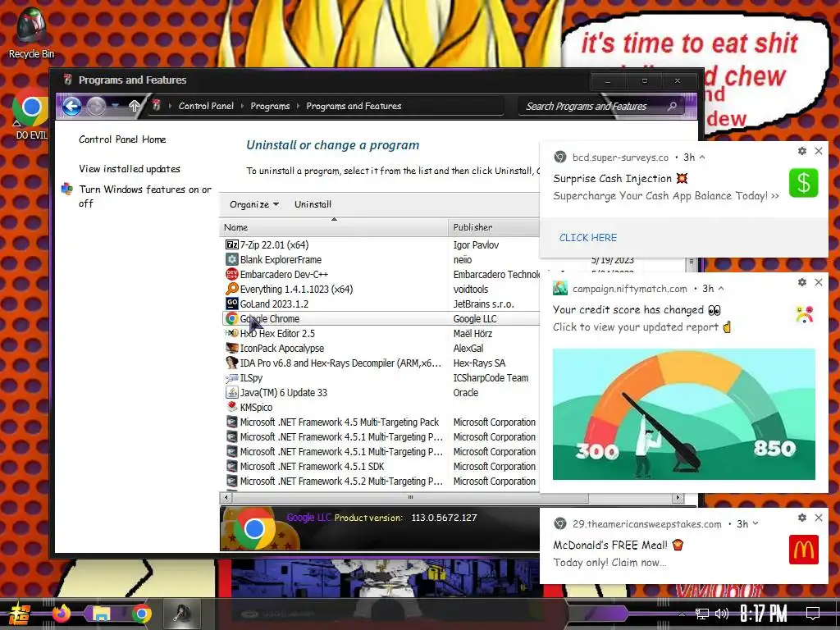Open the Organize dropdown menu
This screenshot has height=630, width=840.
[254, 204]
